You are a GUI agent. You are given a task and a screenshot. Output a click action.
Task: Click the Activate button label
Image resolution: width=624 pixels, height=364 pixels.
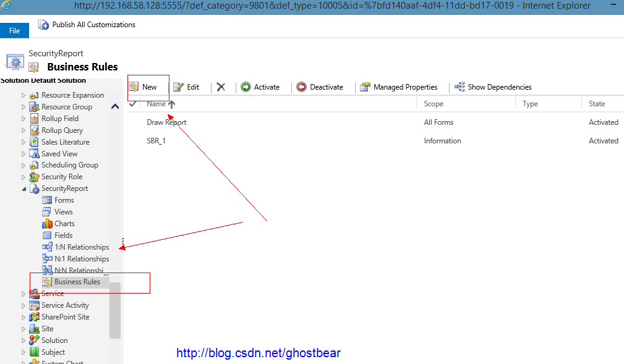coord(267,87)
